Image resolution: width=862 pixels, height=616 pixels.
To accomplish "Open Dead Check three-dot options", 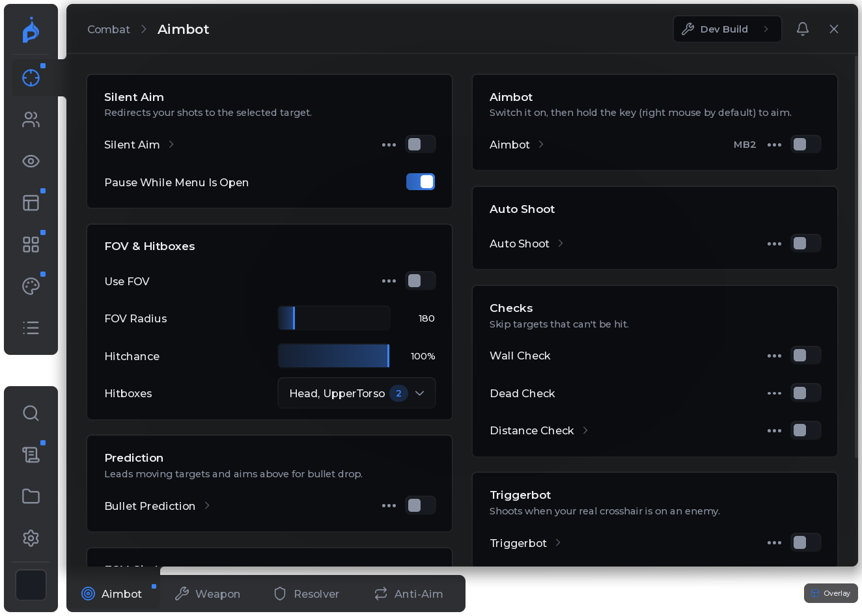I will [x=774, y=393].
